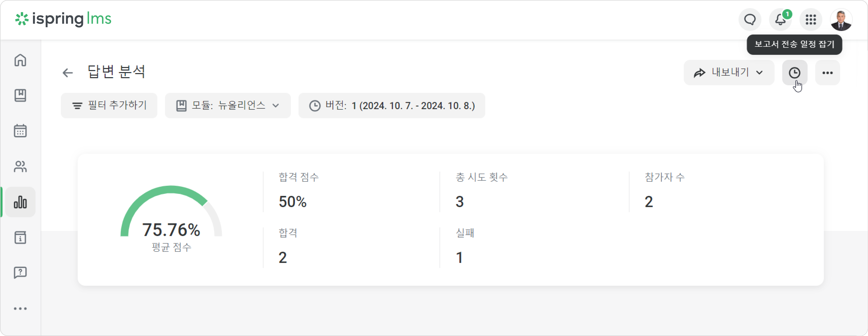Open the users icon in sidebar
This screenshot has height=336, width=868.
pyautogui.click(x=20, y=166)
